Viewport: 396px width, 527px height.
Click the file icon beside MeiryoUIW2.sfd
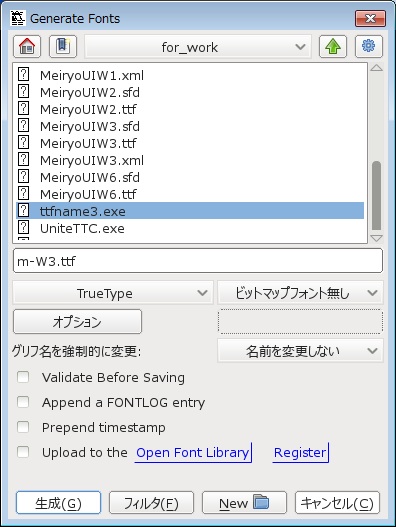(23, 91)
